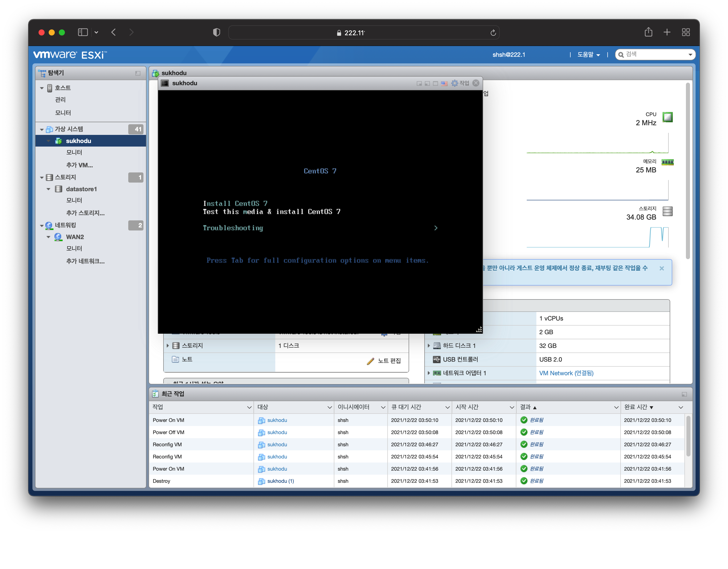Select datastore1 in the navigator
The width and height of the screenshot is (728, 569).
click(x=81, y=189)
